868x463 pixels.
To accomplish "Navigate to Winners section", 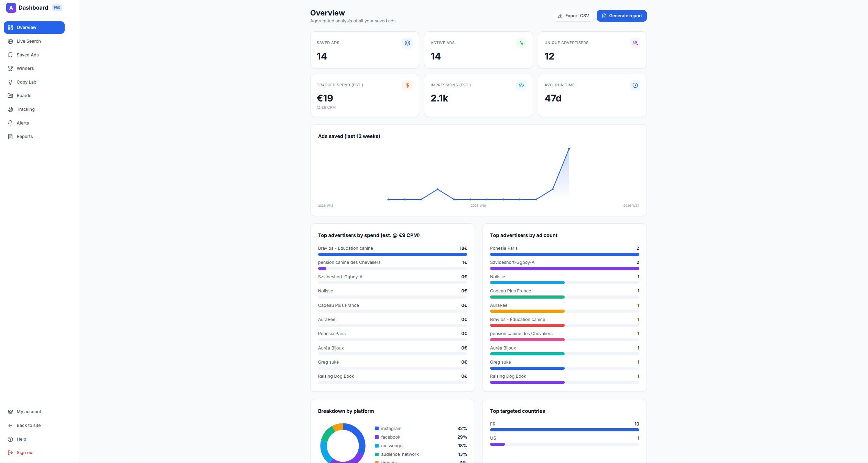I will [x=34, y=68].
